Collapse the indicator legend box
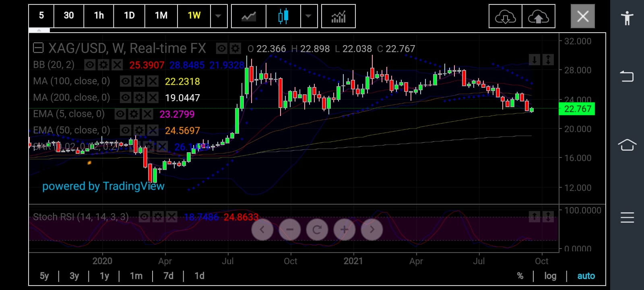The image size is (644, 290). click(38, 48)
